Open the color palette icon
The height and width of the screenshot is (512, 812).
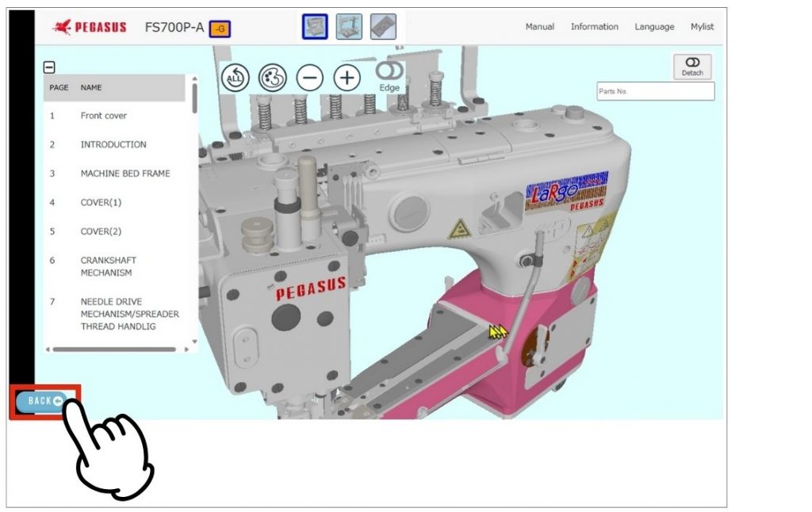coord(272,77)
